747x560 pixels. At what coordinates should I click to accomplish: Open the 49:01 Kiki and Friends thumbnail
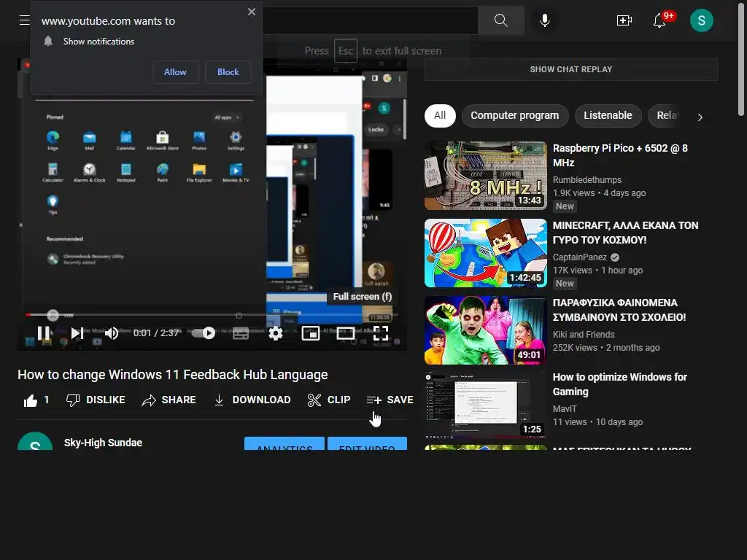[485, 330]
